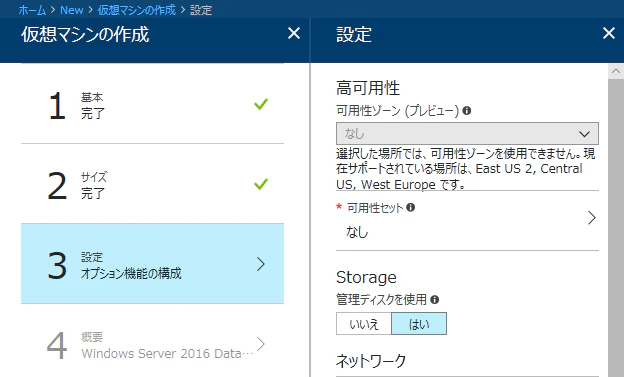Click the 高可用性 section heading
The image size is (624, 377).
(x=368, y=88)
